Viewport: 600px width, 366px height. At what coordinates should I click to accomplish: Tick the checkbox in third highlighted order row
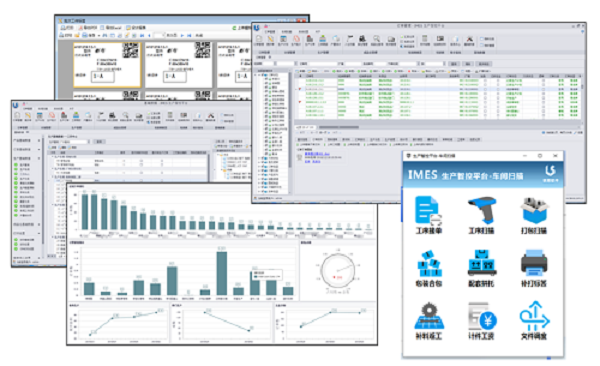pos(485,89)
